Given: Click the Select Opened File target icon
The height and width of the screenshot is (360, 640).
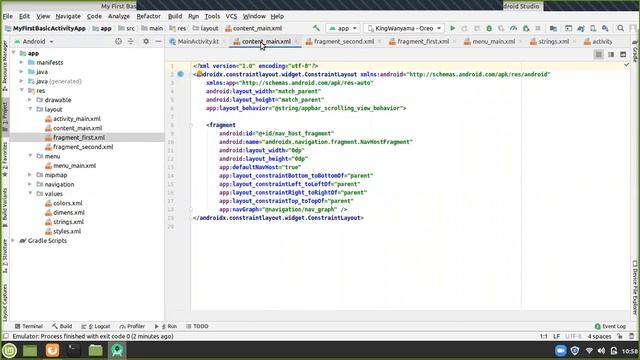Looking at the screenshot, I should [x=118, y=41].
